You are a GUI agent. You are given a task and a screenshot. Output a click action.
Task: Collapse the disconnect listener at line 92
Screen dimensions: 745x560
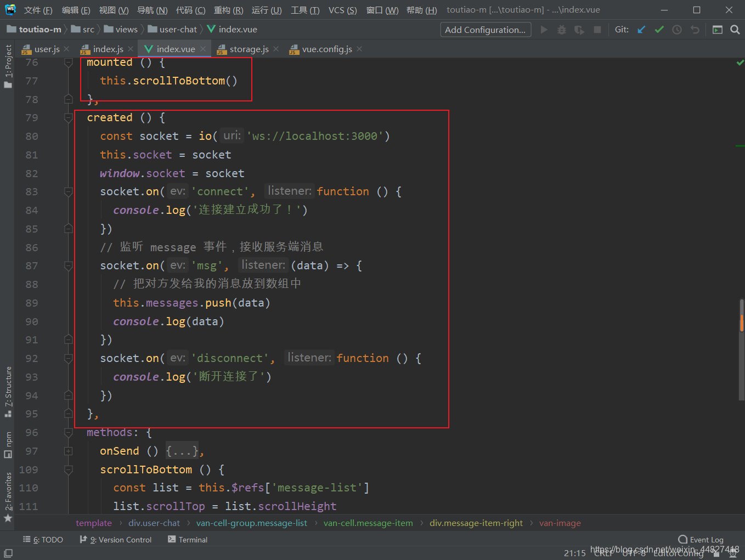[x=69, y=359]
